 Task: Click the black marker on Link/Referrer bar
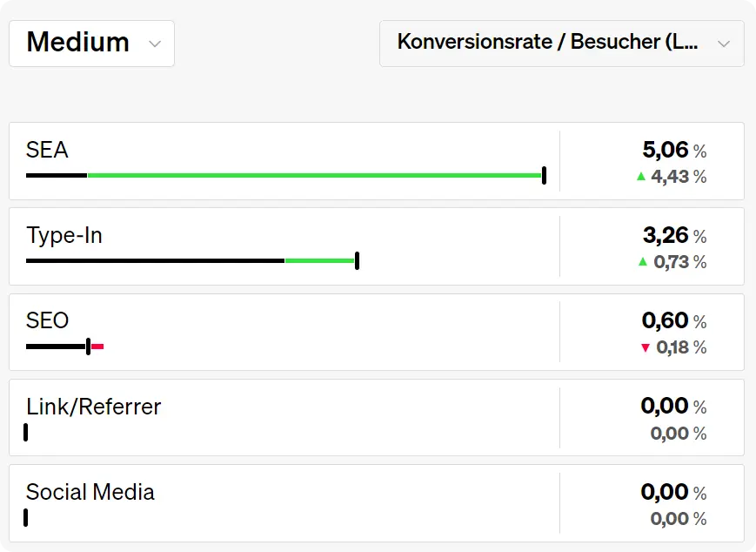click(26, 433)
